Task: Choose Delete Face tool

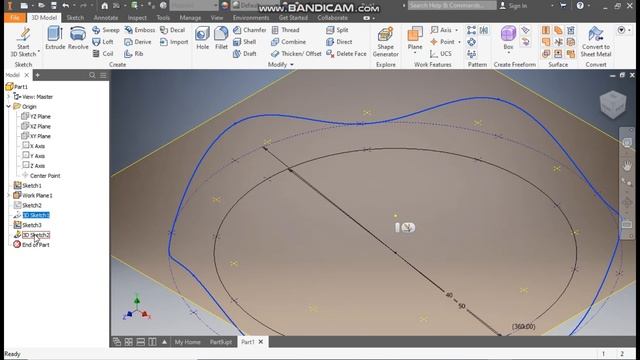Action: 347,54
